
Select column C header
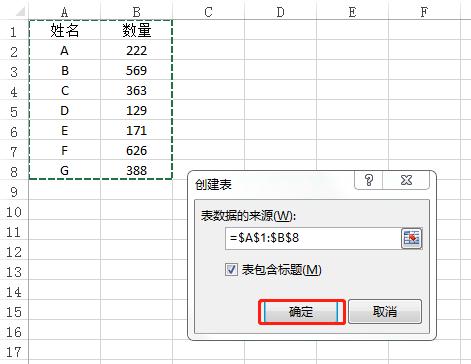click(208, 12)
